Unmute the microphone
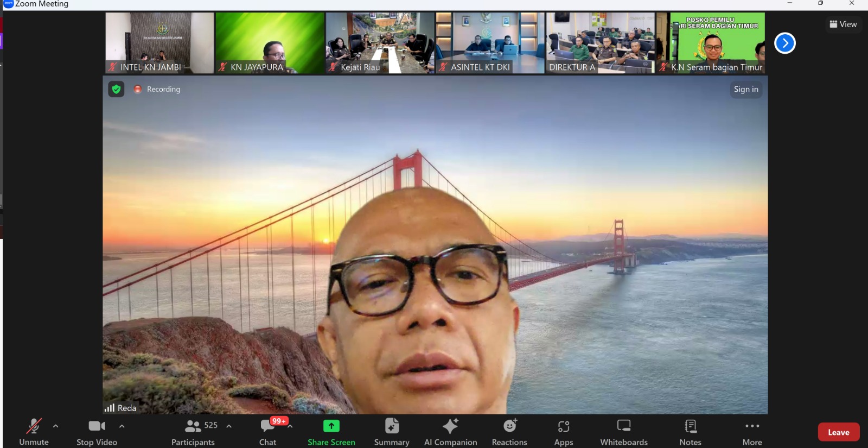Viewport: 868px width, 448px height. 34,431
